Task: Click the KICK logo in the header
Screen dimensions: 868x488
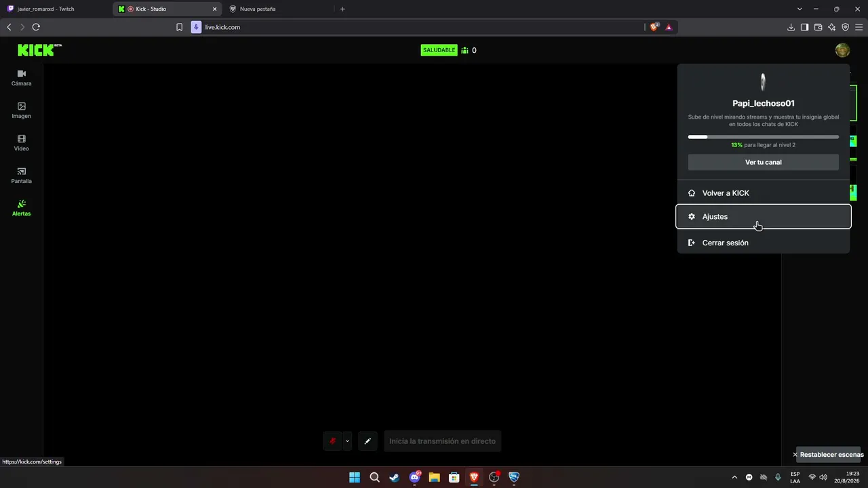Action: [x=39, y=50]
